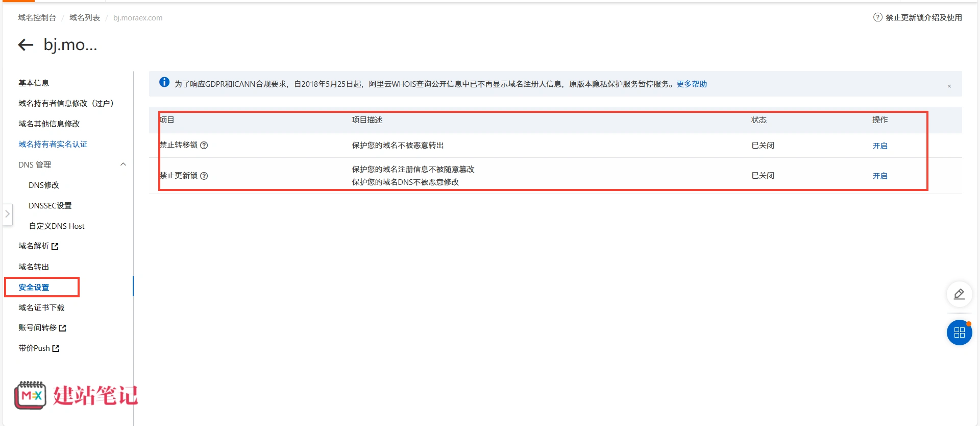
Task: Open help icon beside 禁止更新锁介绍及使用
Action: 878,17
